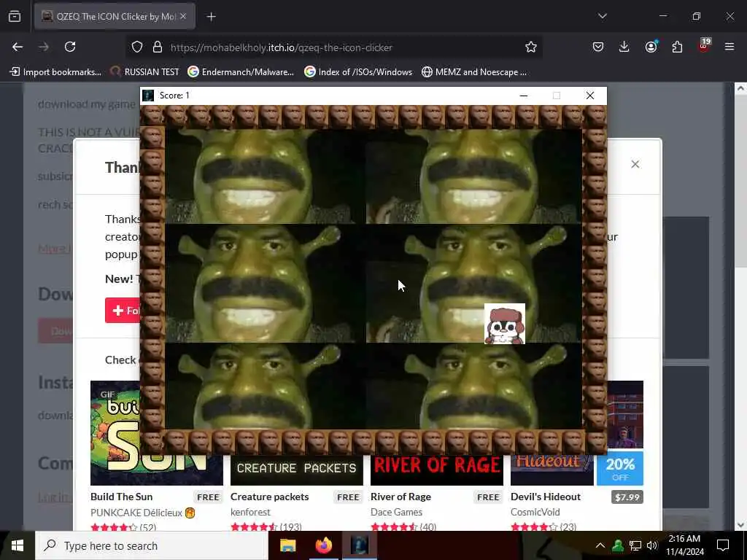The height and width of the screenshot is (560, 747).
Task: Open the clock showing 2:16 AM
Action: click(x=684, y=545)
